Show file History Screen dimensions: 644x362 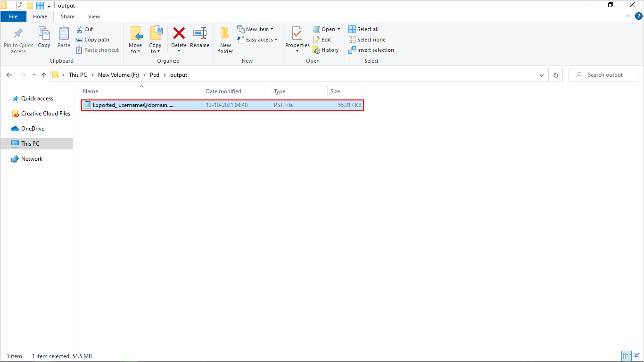326,50
